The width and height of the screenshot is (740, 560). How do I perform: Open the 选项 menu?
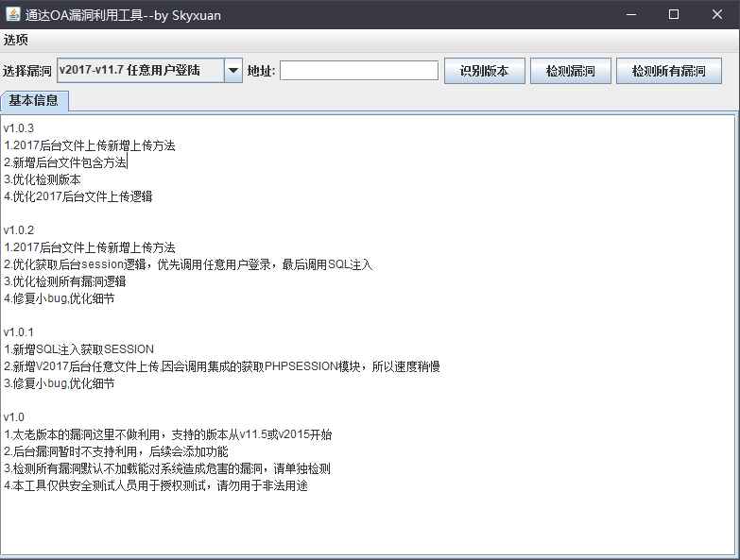[16, 40]
